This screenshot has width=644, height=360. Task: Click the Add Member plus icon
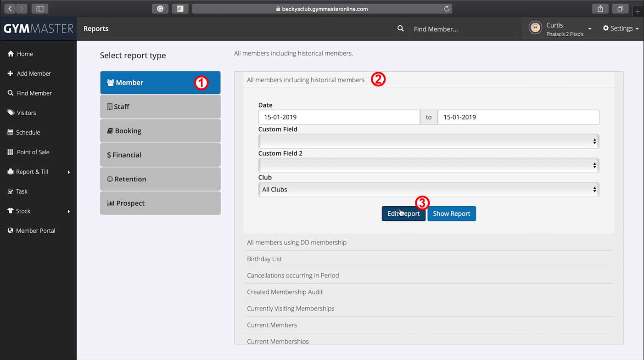pos(10,73)
